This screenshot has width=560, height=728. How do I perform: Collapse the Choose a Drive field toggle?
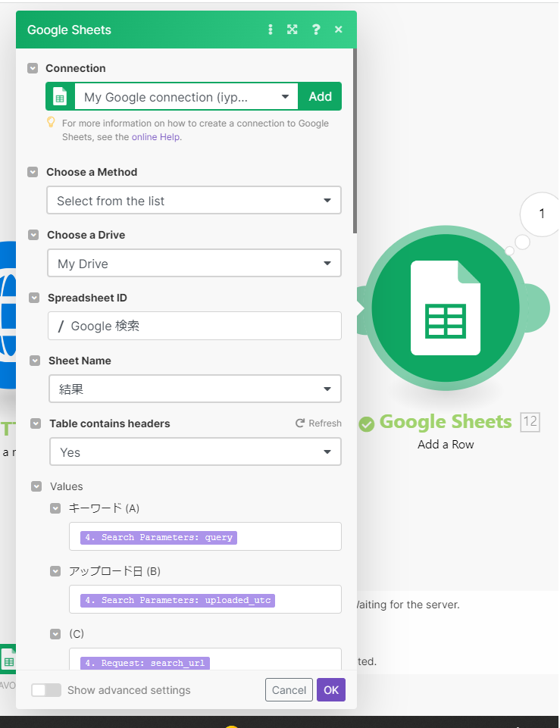tap(33, 235)
